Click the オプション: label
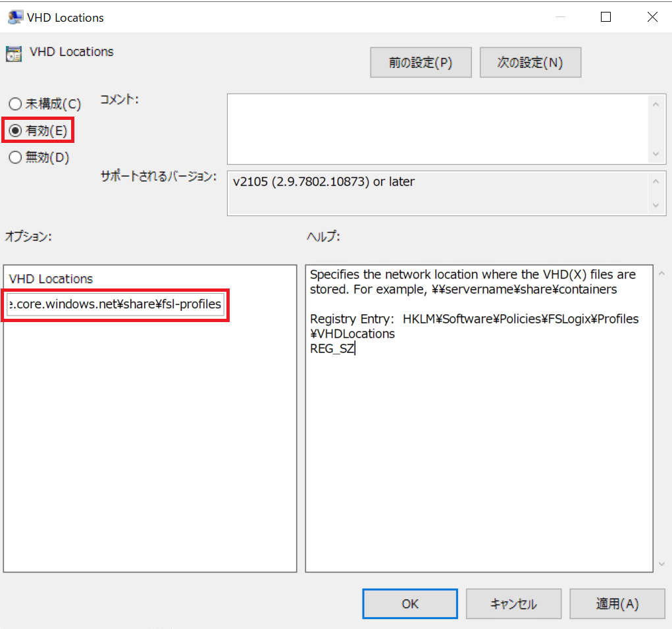 pyautogui.click(x=28, y=236)
